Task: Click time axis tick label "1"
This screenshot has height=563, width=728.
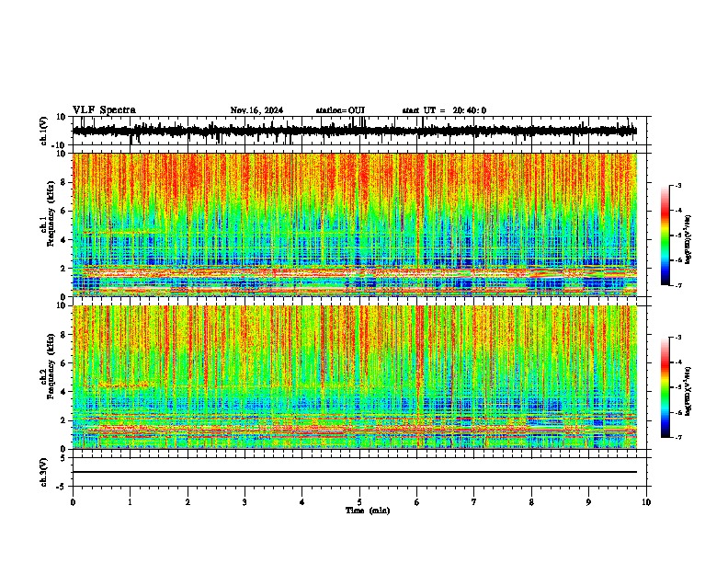Action: (x=130, y=502)
